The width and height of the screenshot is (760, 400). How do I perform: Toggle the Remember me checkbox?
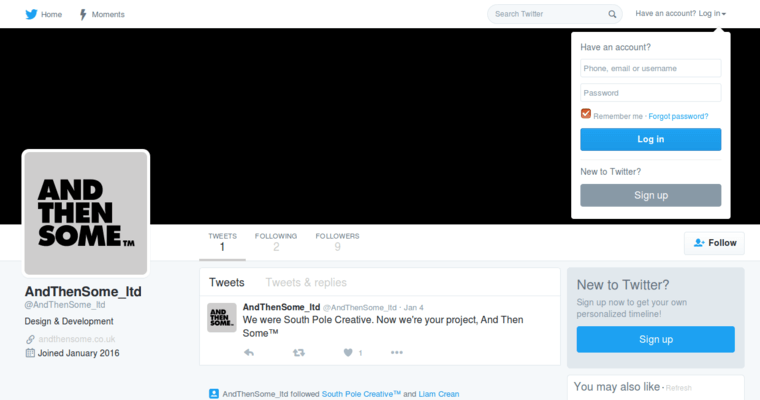[586, 115]
